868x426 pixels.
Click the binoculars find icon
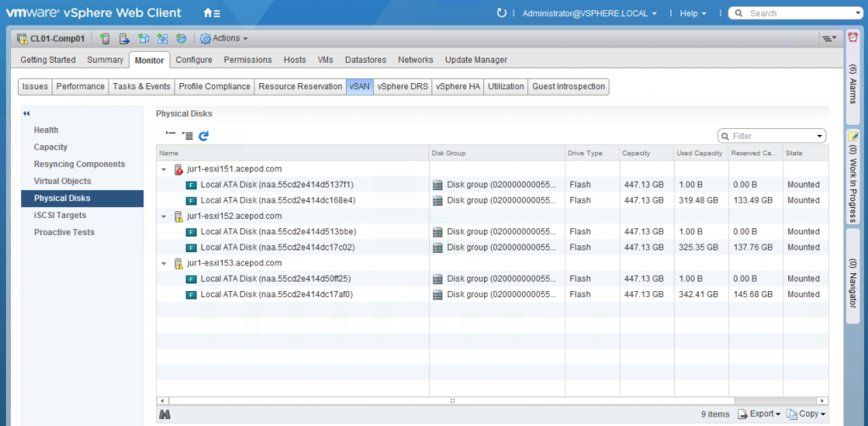click(x=164, y=414)
